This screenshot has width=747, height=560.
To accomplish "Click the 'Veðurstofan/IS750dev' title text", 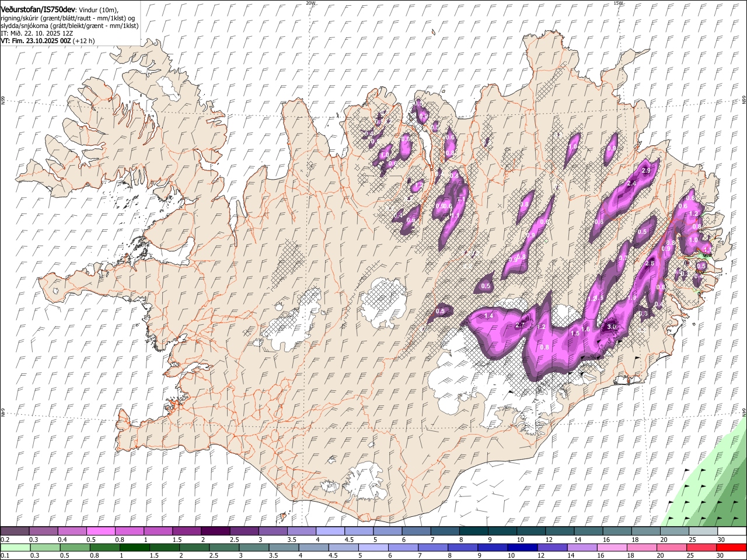I will pyautogui.click(x=38, y=10).
